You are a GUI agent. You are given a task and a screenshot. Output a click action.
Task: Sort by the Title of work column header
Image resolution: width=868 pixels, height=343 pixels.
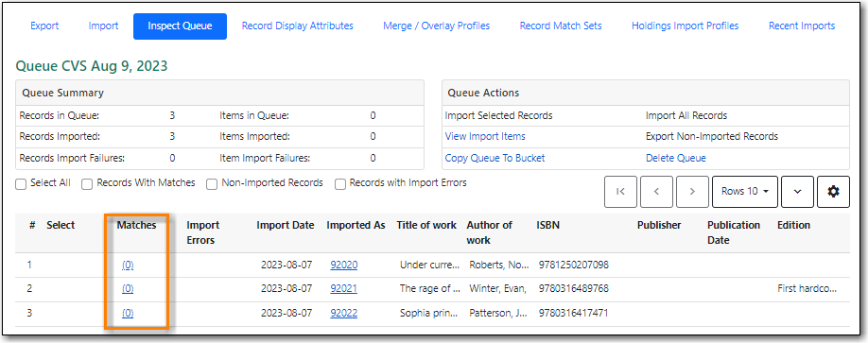coord(426,225)
